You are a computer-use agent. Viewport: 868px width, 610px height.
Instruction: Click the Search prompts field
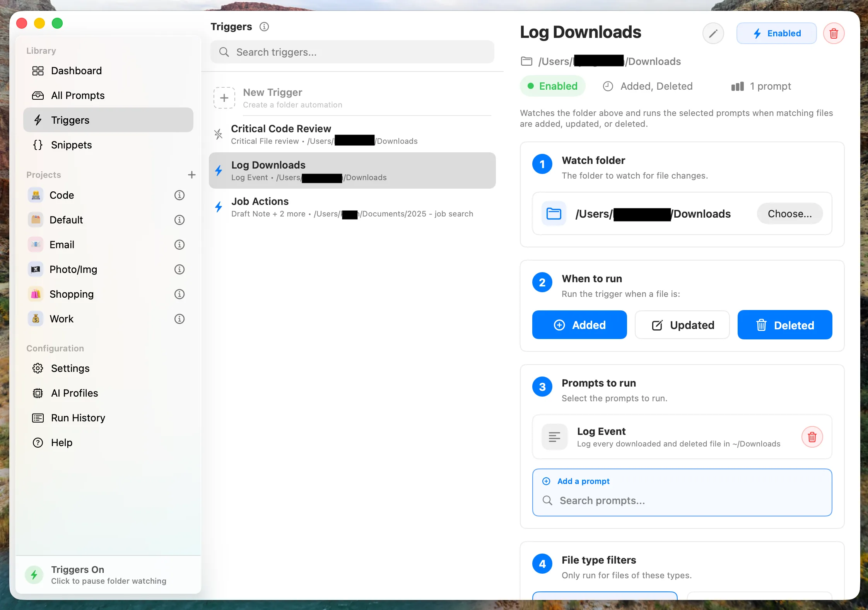coord(682,501)
